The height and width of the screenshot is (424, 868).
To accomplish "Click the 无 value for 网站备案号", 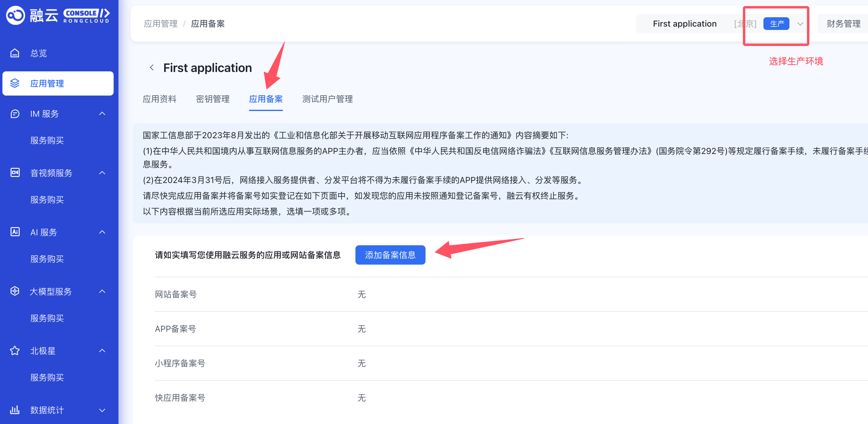I will 361,294.
